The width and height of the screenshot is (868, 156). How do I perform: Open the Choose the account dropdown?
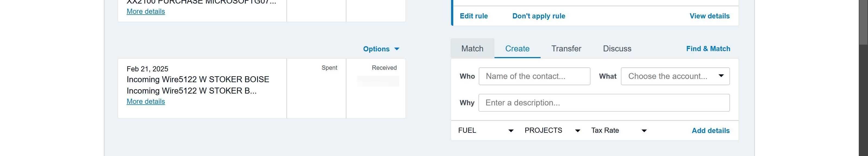click(x=675, y=76)
